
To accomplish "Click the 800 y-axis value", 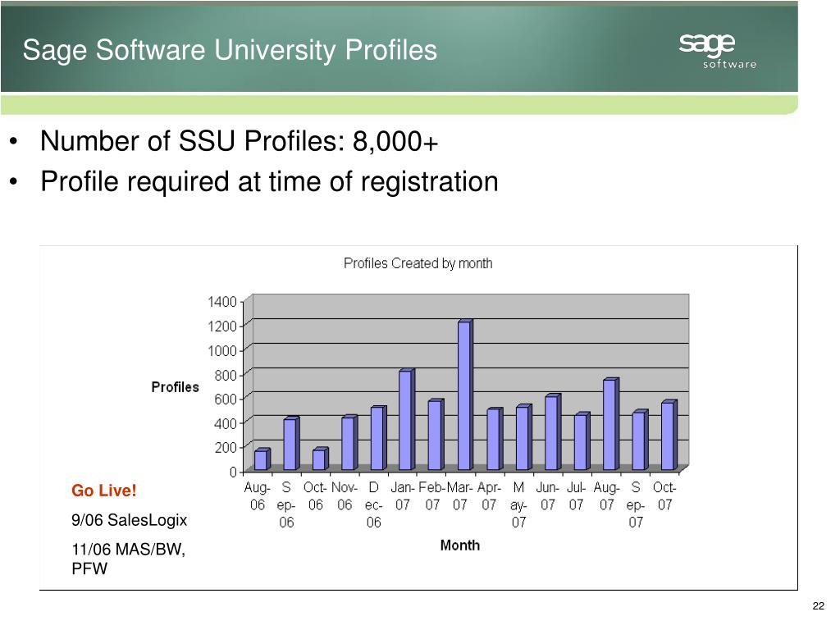I will [226, 375].
